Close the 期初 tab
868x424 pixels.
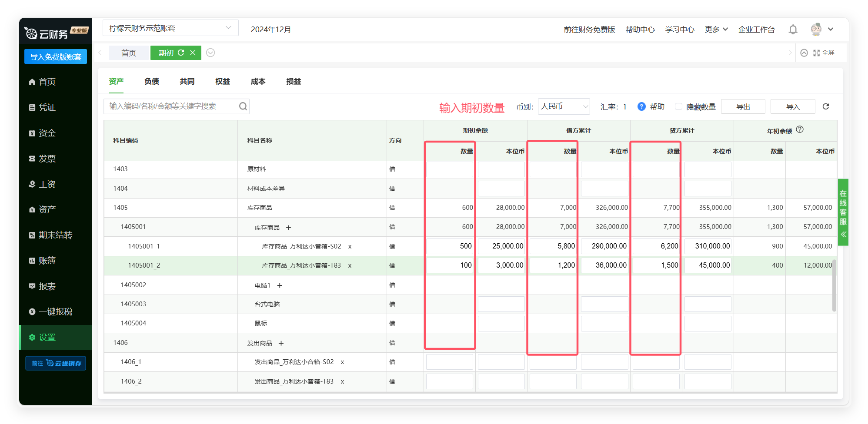(x=193, y=53)
